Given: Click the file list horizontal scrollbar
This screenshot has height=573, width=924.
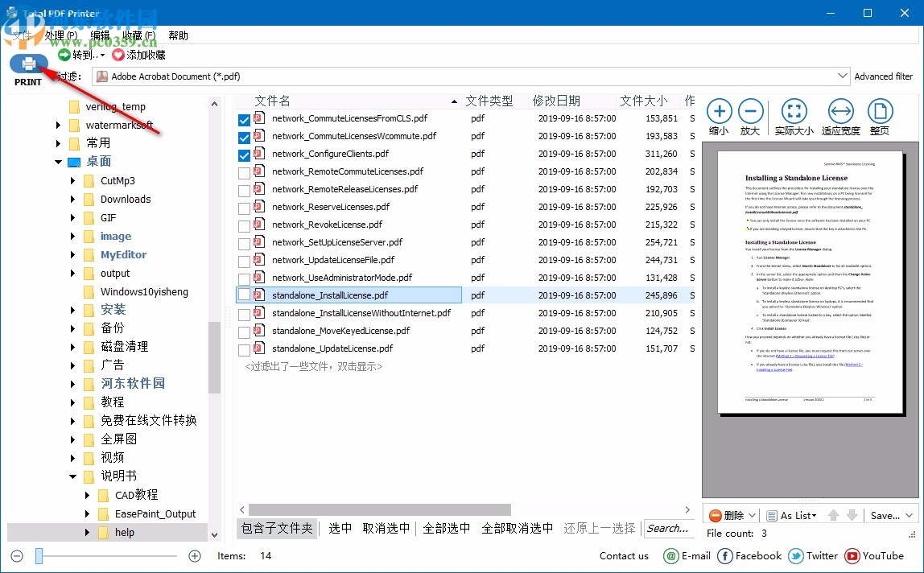Looking at the screenshot, I should pos(380,509).
